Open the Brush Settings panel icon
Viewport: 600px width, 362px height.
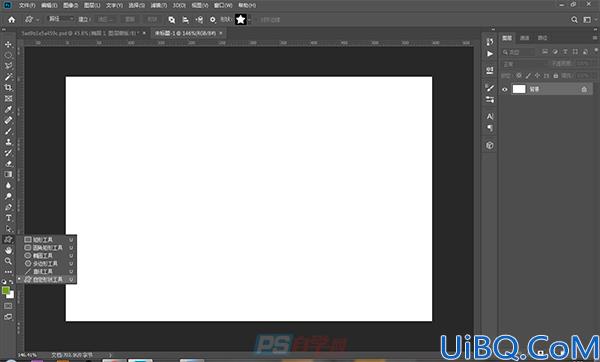490,100
